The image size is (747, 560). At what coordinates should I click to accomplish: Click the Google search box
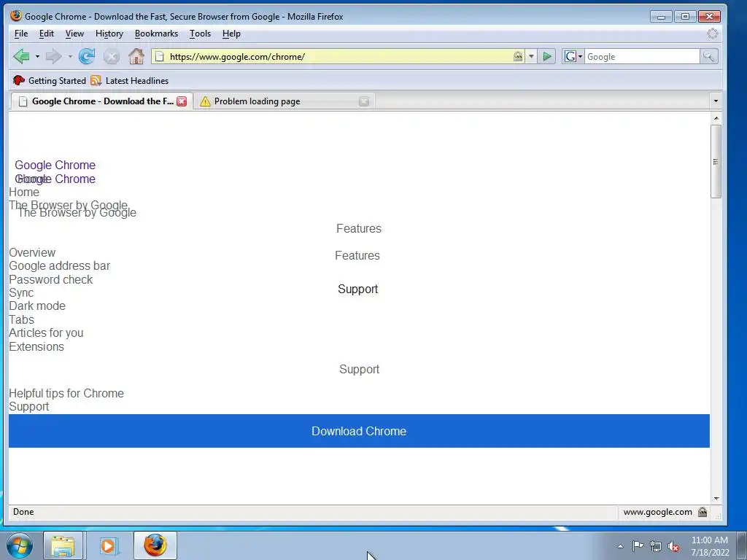(642, 57)
